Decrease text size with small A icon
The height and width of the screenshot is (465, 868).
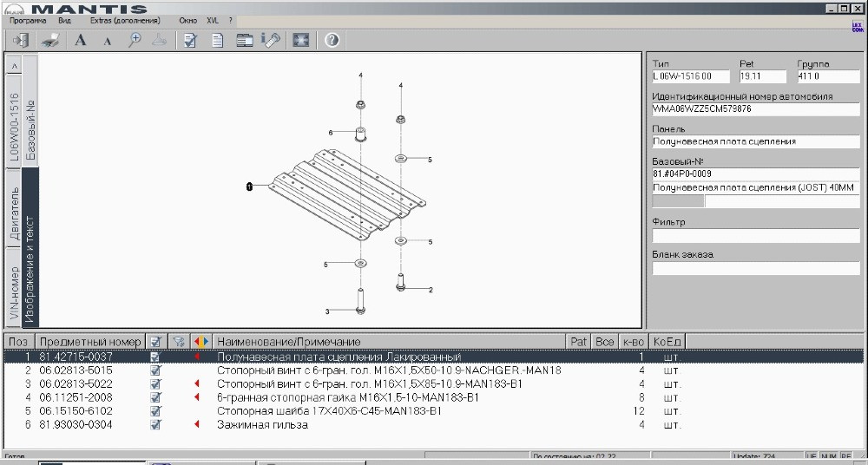coord(108,40)
